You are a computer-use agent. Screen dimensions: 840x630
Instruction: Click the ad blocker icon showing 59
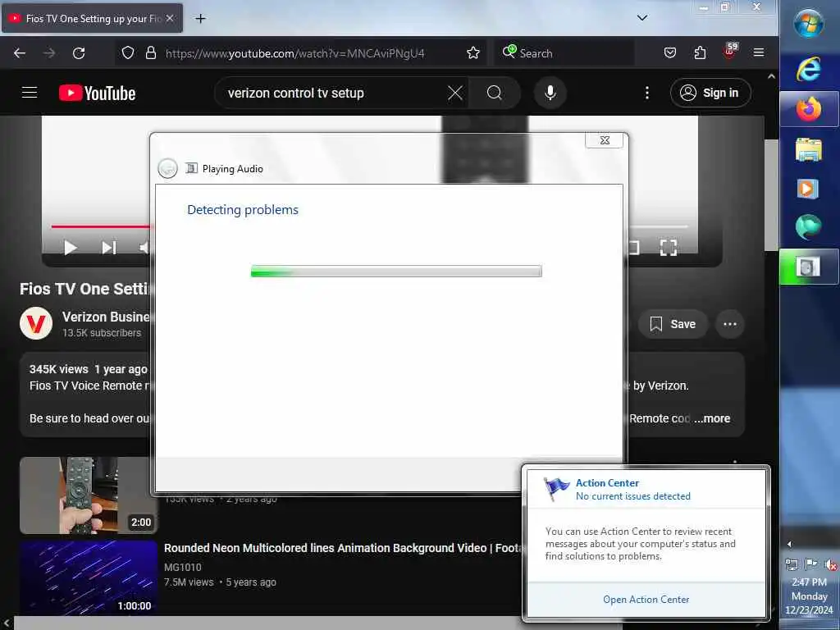730,52
